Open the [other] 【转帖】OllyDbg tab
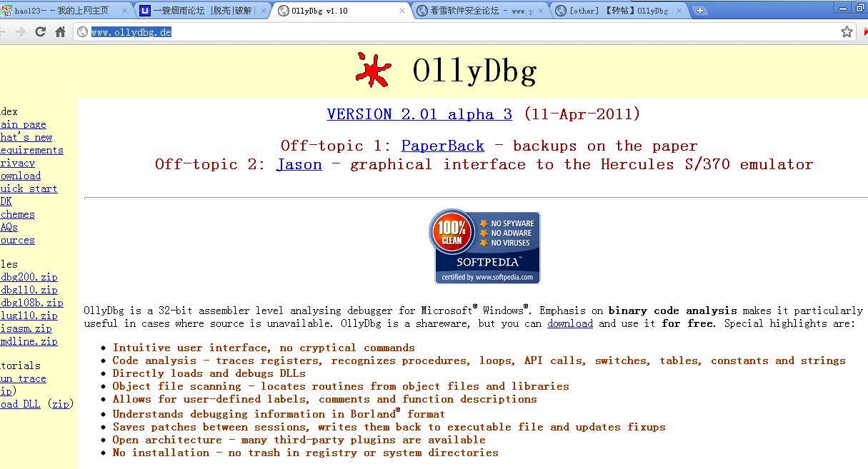Screen dimensions: 868x469 pos(618,11)
